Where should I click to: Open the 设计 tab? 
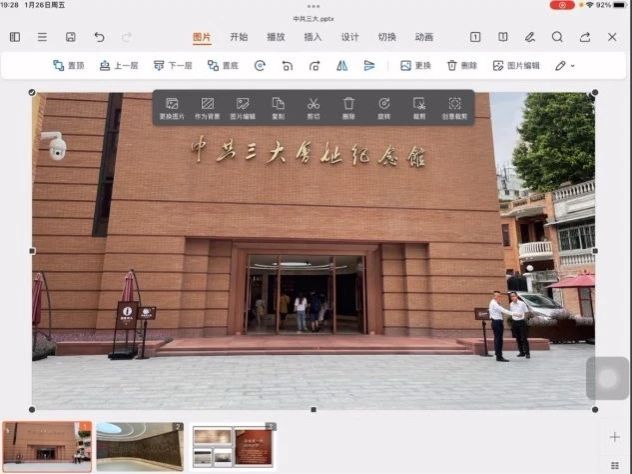(x=350, y=37)
